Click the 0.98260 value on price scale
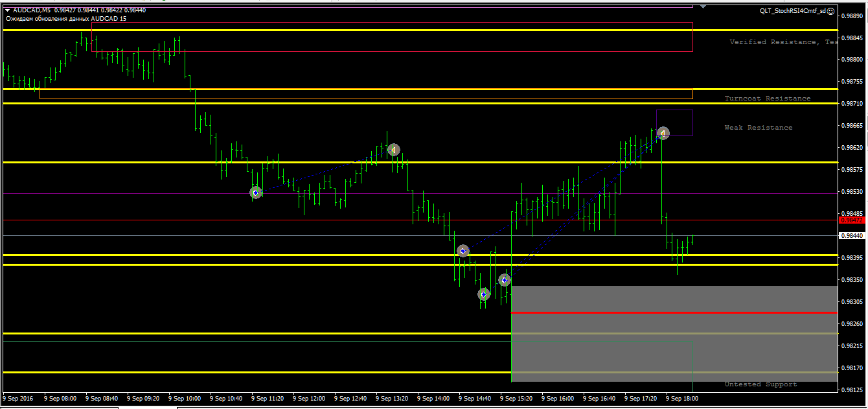Image resolution: width=868 pixels, height=409 pixels. tap(852, 323)
